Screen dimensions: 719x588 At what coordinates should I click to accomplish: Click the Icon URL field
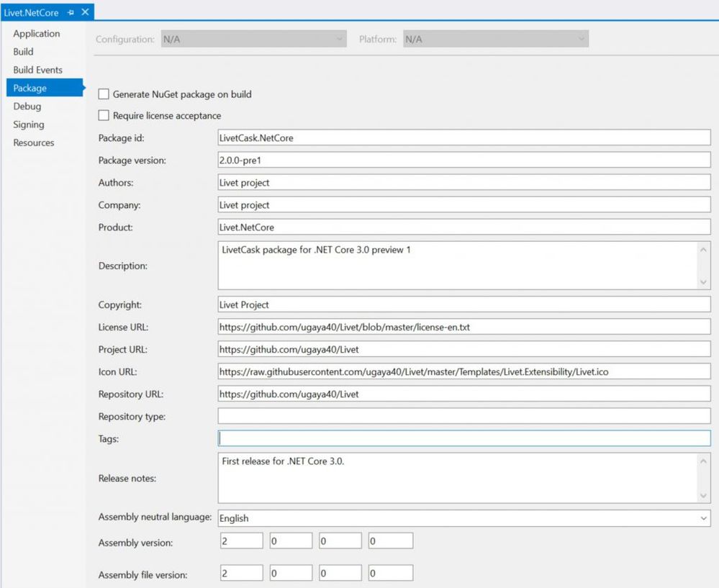click(x=464, y=371)
